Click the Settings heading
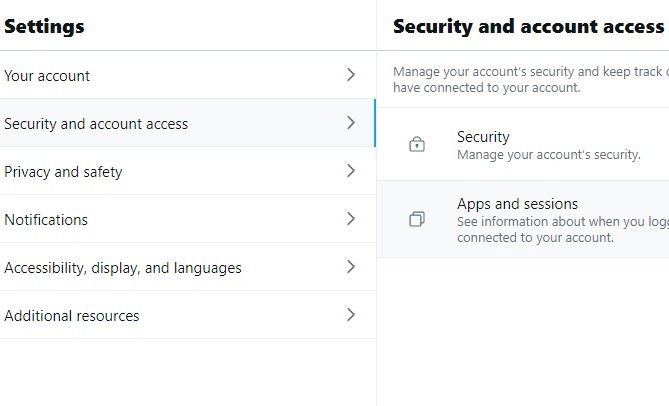The height and width of the screenshot is (406, 669). 44,27
